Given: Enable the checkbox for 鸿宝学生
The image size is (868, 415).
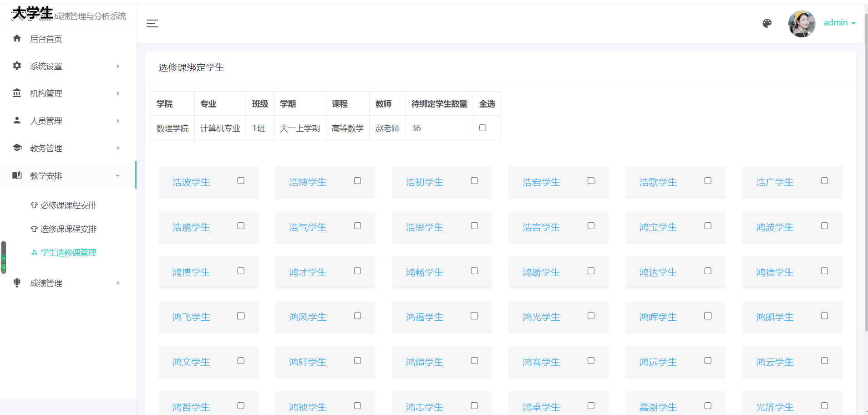Looking at the screenshot, I should pyautogui.click(x=708, y=226).
